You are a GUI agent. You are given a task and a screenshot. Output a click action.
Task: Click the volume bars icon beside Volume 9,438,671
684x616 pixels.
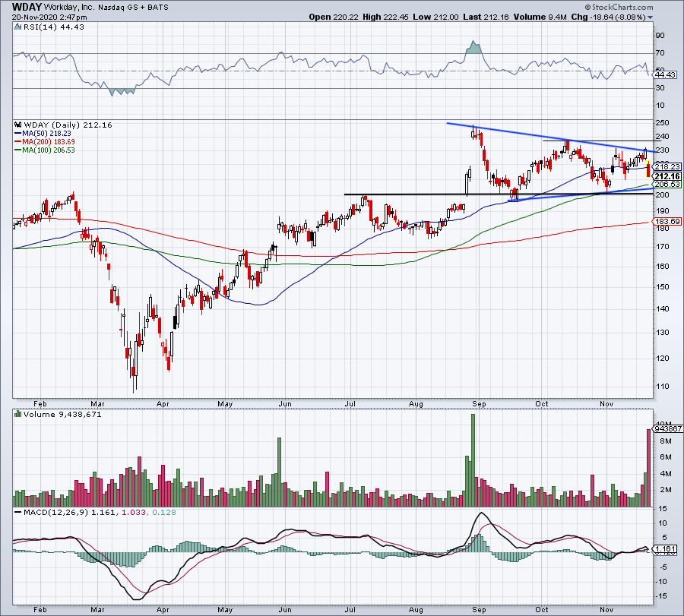[18, 414]
